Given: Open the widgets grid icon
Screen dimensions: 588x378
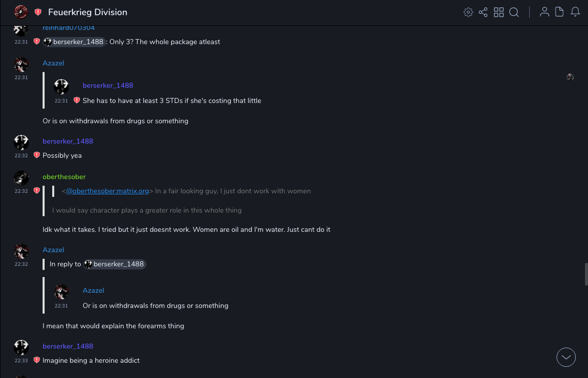Looking at the screenshot, I should click(499, 12).
